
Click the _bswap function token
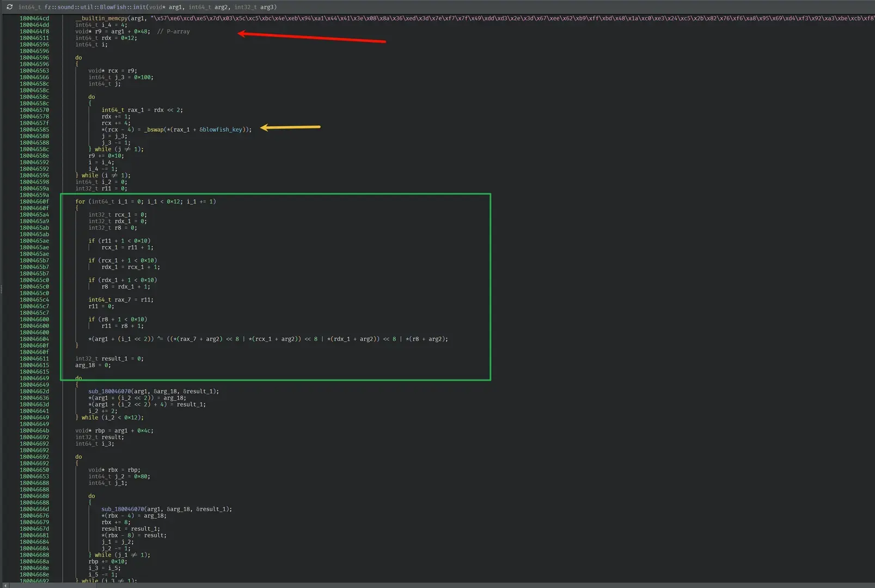[x=154, y=130]
